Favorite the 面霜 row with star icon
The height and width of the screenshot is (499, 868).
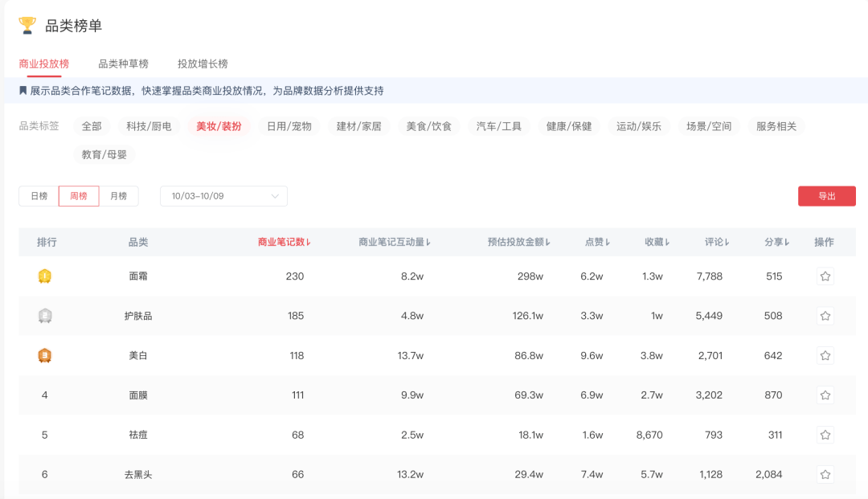[x=825, y=276]
